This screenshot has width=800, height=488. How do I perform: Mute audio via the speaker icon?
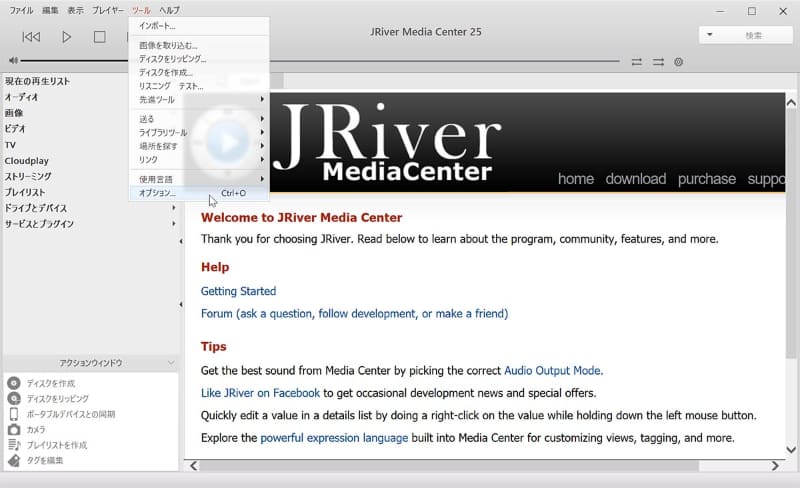coord(13,61)
